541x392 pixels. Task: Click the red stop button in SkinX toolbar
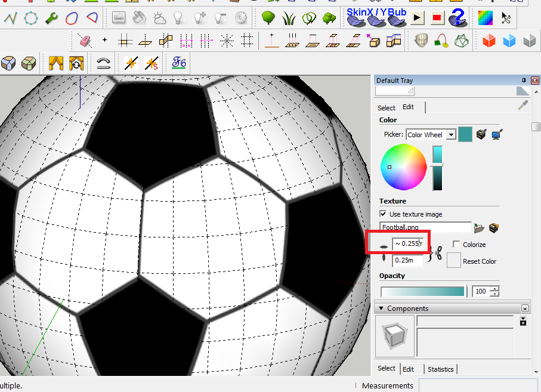pyautogui.click(x=437, y=17)
